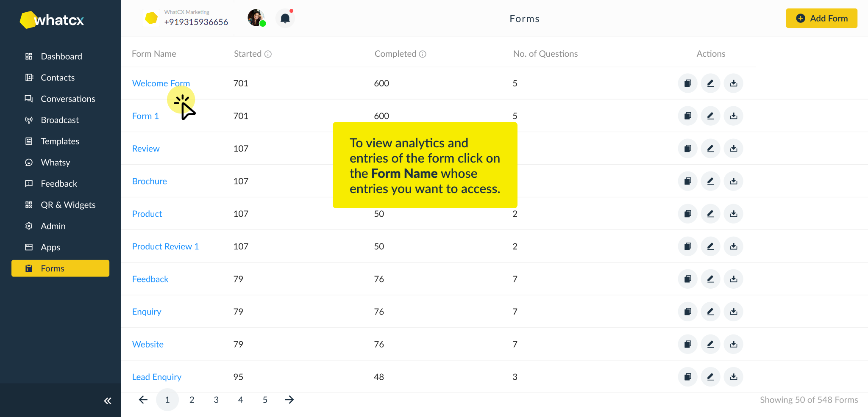Click the Add Form button
The height and width of the screenshot is (417, 868).
821,18
